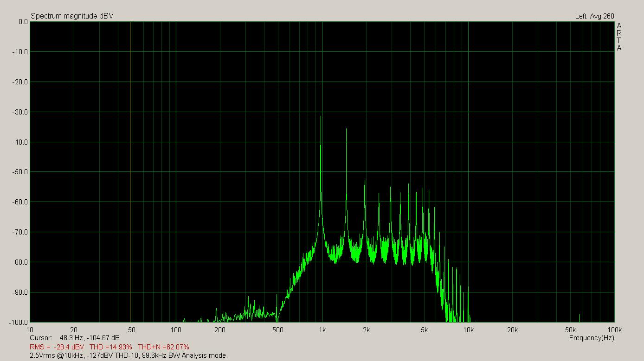
Task: Click the '-20.0' y-axis label
Action: click(20, 82)
